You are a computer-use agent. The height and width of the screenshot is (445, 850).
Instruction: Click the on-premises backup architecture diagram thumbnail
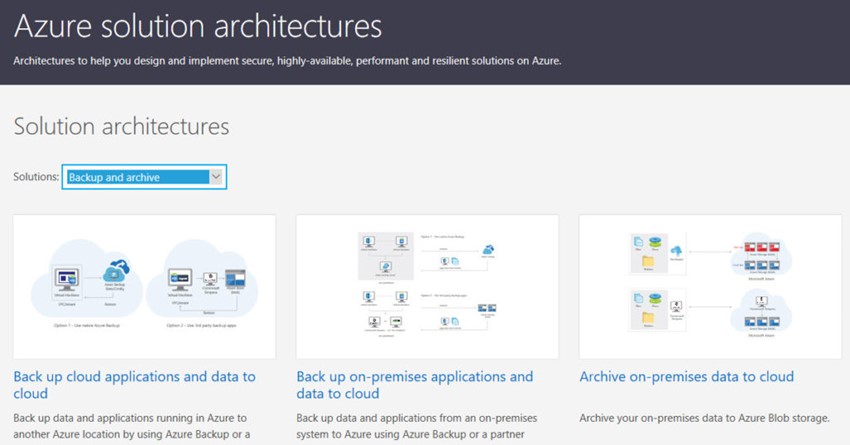point(427,287)
